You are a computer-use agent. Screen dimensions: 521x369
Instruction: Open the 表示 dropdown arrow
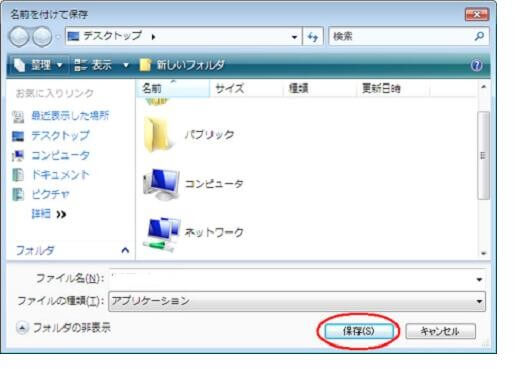tap(126, 65)
